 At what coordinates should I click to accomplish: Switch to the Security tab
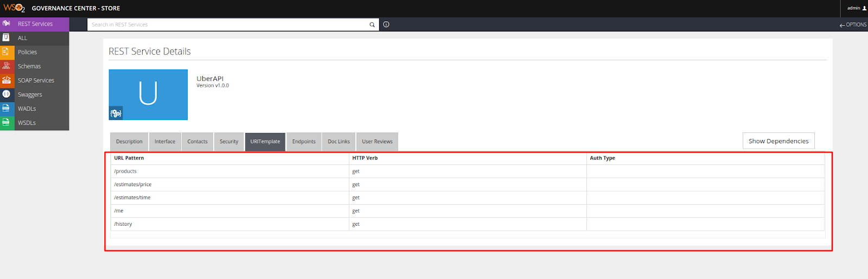229,142
